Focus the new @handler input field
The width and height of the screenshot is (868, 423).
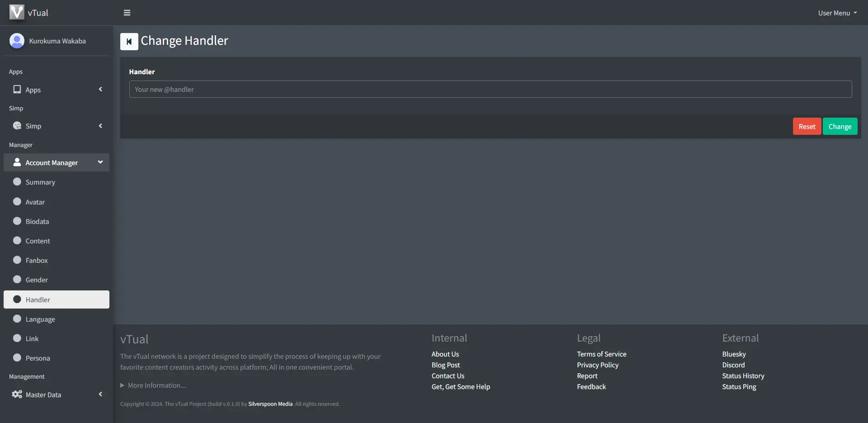490,90
